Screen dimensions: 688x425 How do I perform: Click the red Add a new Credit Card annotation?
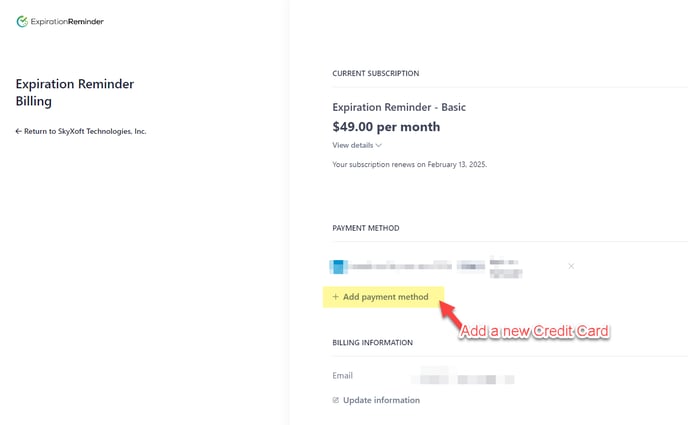click(x=534, y=331)
